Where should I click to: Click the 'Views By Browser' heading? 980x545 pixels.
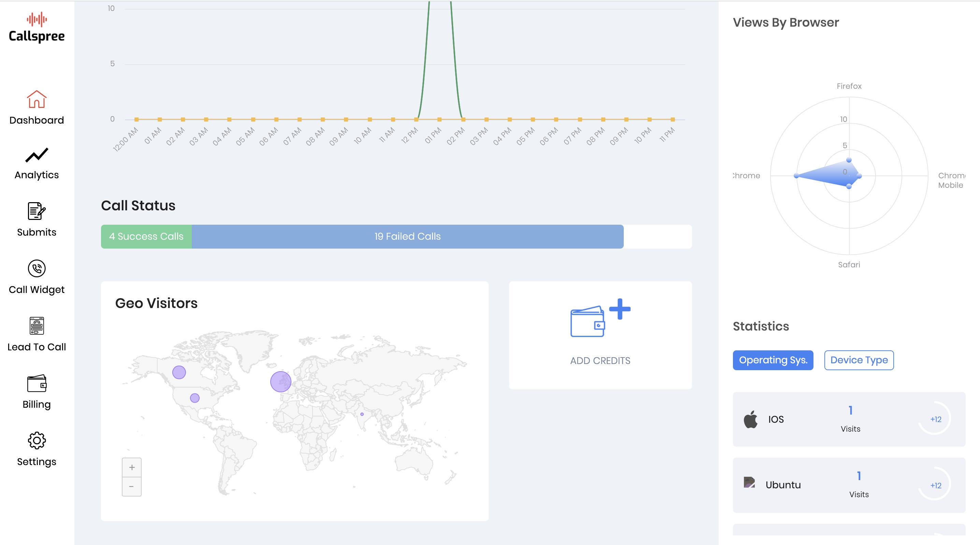point(786,23)
